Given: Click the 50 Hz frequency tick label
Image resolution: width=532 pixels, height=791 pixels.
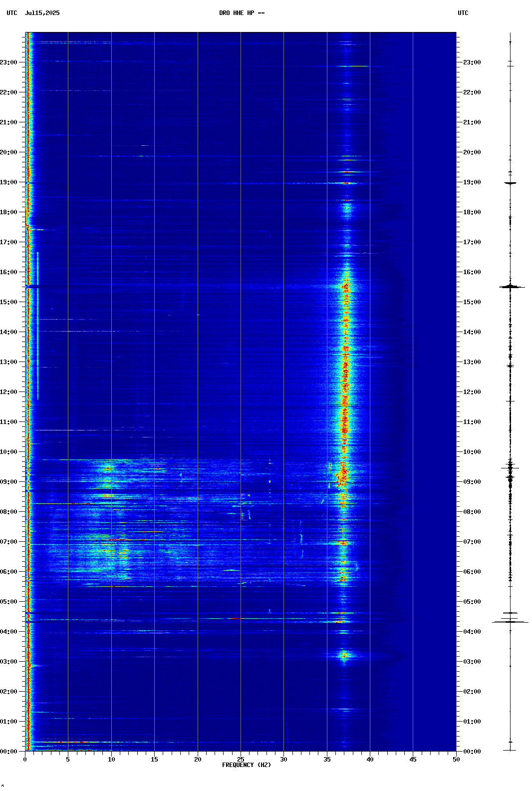Looking at the screenshot, I should click(456, 760).
